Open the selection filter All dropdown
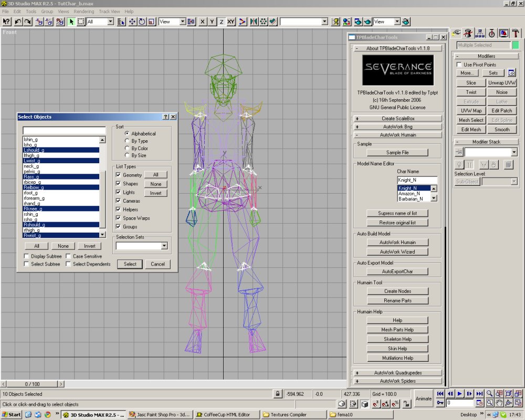The height and width of the screenshot is (420, 525). [x=110, y=22]
